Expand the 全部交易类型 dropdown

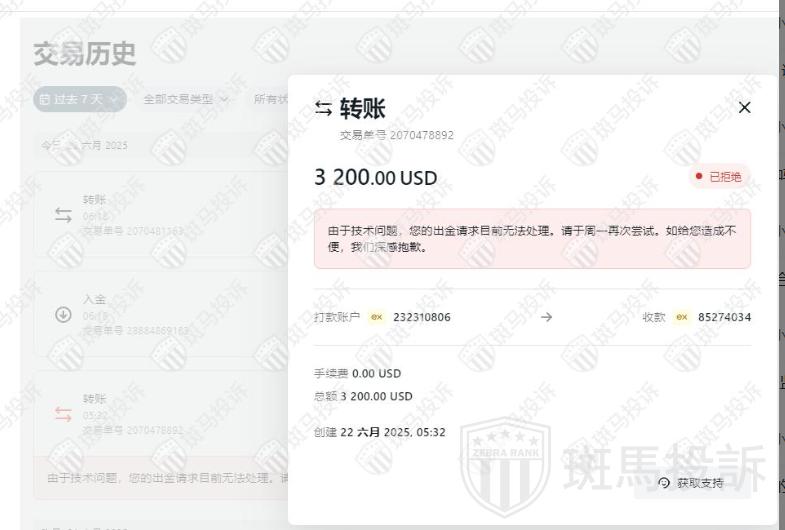tap(185, 99)
